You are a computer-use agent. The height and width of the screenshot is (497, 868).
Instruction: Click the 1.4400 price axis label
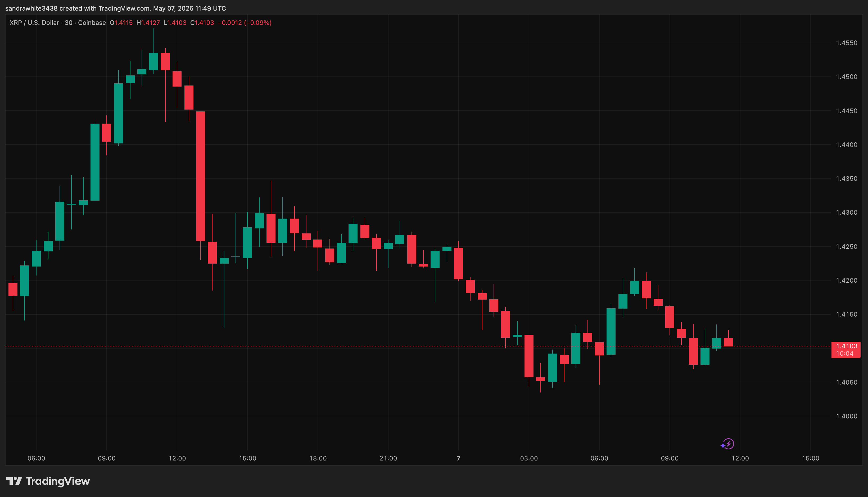pos(847,145)
